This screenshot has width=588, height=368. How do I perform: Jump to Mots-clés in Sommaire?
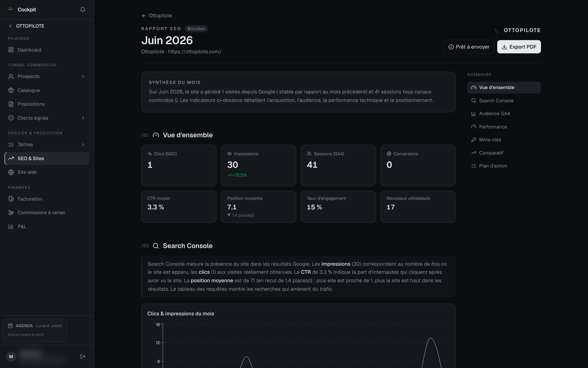[504, 140]
